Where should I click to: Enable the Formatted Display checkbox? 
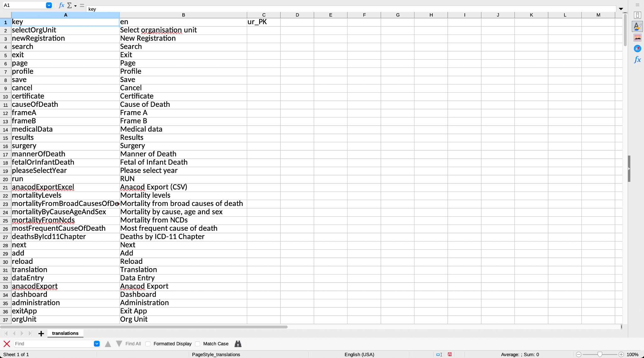148,344
